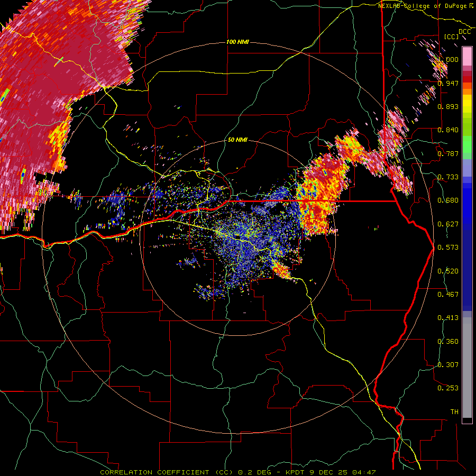Select the 0.413 legend value

(x=448, y=317)
